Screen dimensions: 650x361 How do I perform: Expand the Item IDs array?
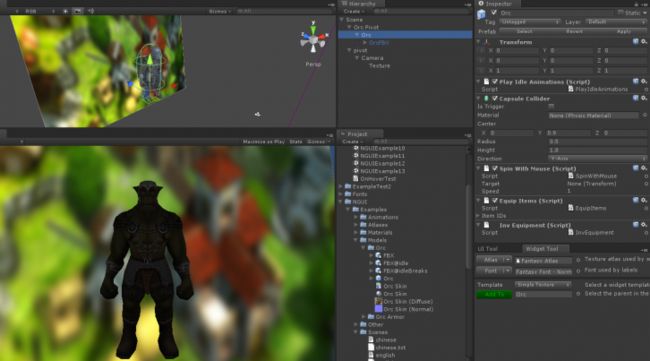478,216
